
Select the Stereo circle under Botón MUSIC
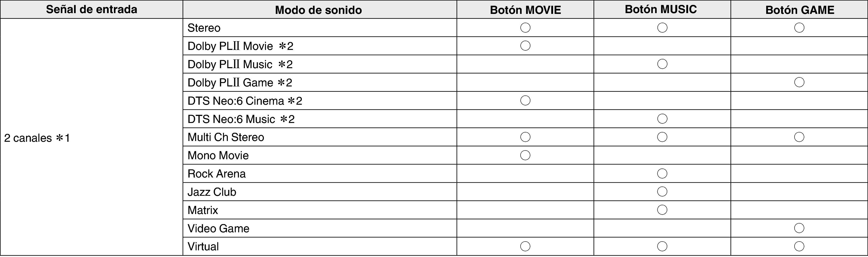point(662,28)
